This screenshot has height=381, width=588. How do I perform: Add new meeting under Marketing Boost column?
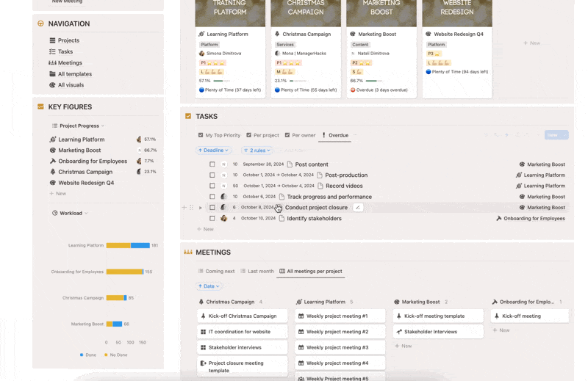(404, 346)
